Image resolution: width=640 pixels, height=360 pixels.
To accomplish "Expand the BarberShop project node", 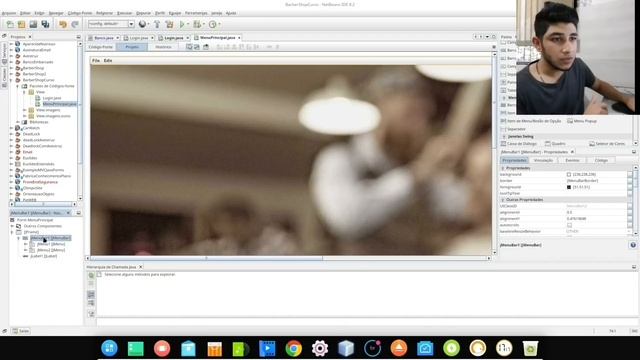I will [x=11, y=68].
